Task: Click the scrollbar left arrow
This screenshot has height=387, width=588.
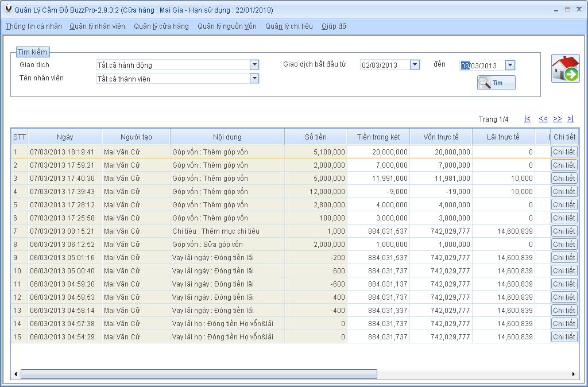Action: tap(16, 374)
